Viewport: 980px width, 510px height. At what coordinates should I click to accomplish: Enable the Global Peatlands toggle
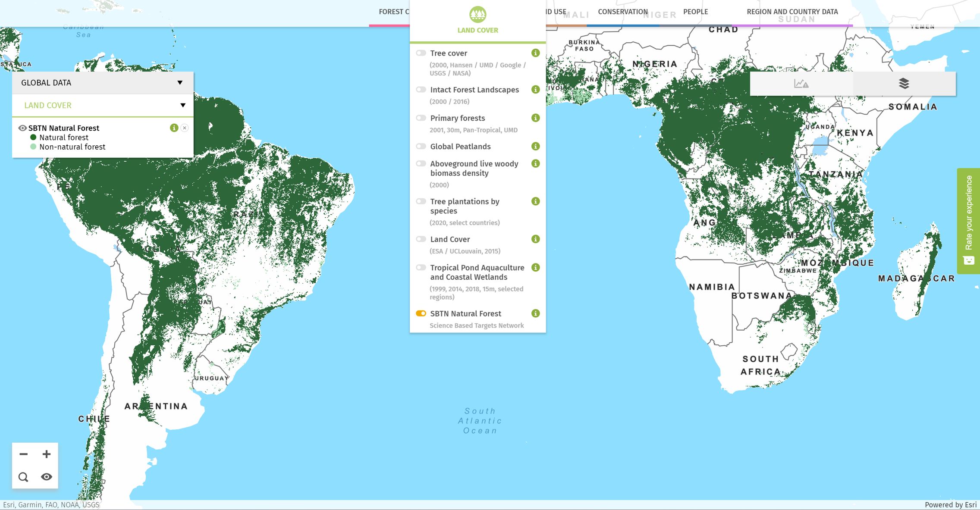421,146
